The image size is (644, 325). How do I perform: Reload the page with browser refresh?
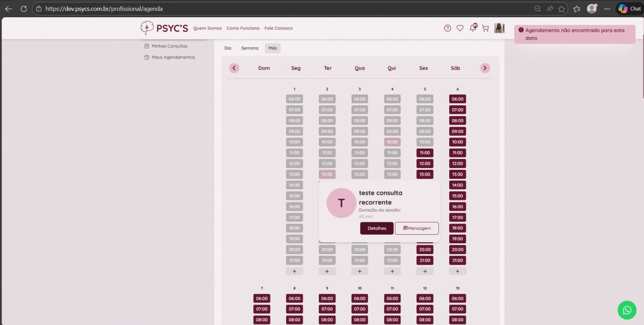click(x=24, y=9)
